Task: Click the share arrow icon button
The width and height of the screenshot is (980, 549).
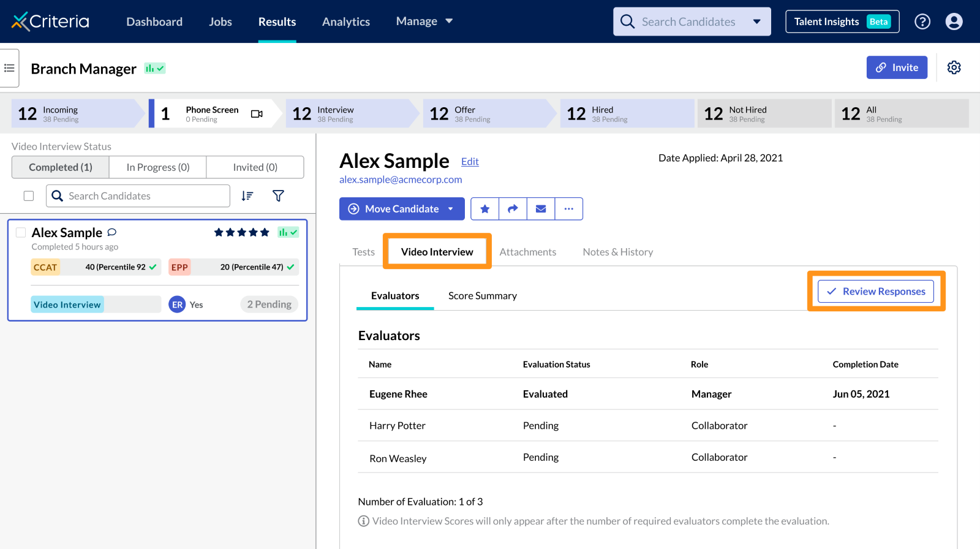Action: click(x=513, y=209)
